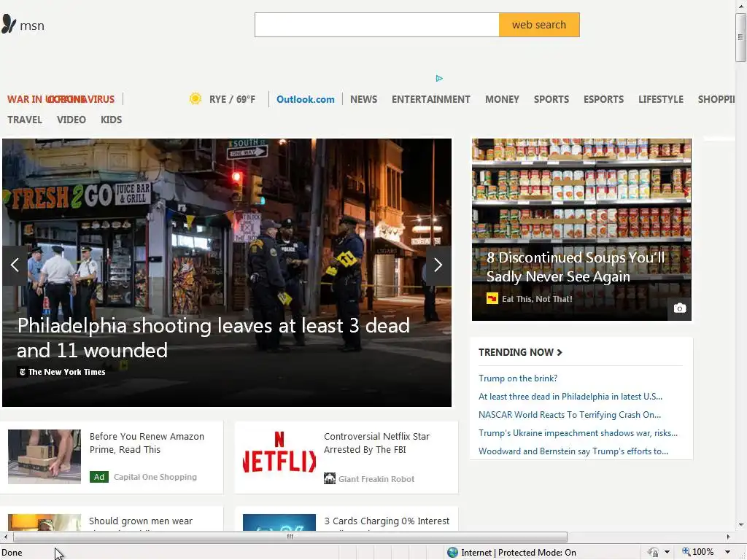Open 'Woodward and Bernstein say Trump's efforts' link
The image size is (747, 560).
tap(573, 451)
